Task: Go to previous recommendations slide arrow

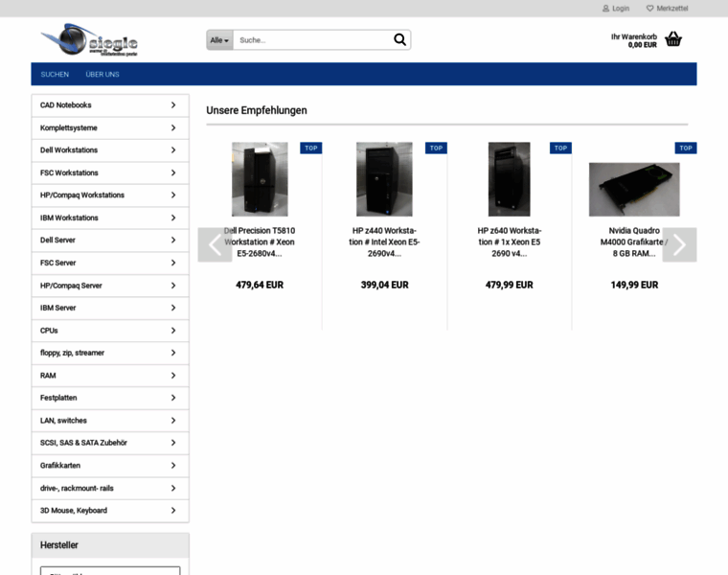Action: [x=215, y=244]
